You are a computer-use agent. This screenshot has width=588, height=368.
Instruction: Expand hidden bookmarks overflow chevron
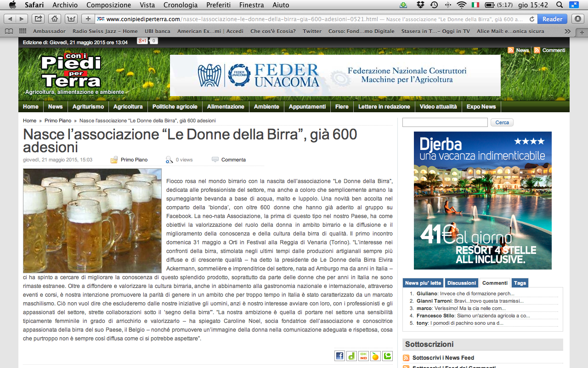(x=567, y=31)
